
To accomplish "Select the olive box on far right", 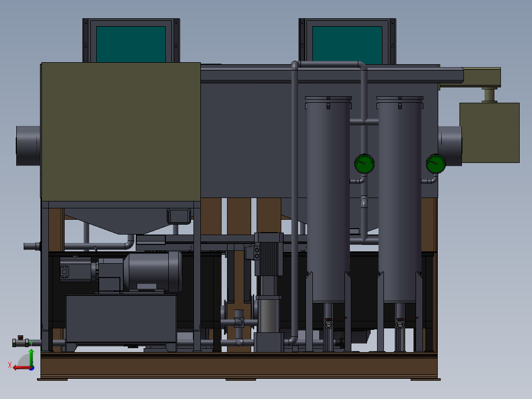I will 489,132.
